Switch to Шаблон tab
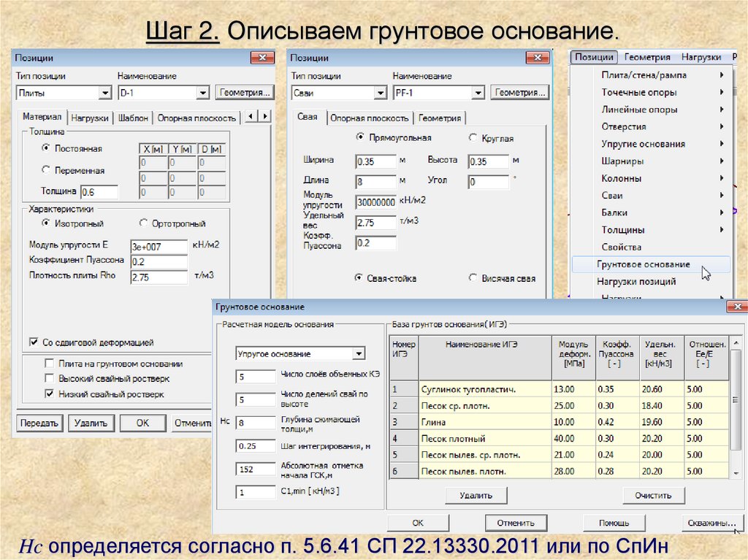 click(x=133, y=118)
